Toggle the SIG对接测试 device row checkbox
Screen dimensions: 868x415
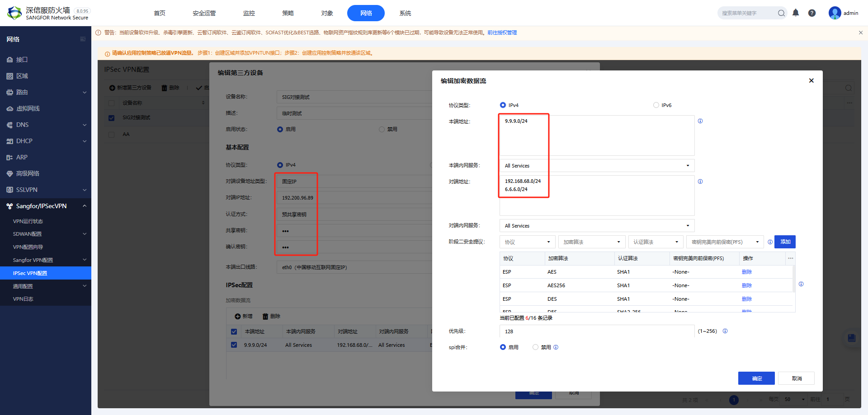[111, 118]
